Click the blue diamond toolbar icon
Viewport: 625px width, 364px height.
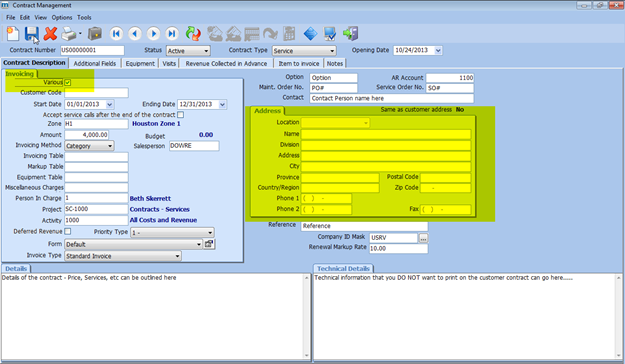[x=310, y=34]
